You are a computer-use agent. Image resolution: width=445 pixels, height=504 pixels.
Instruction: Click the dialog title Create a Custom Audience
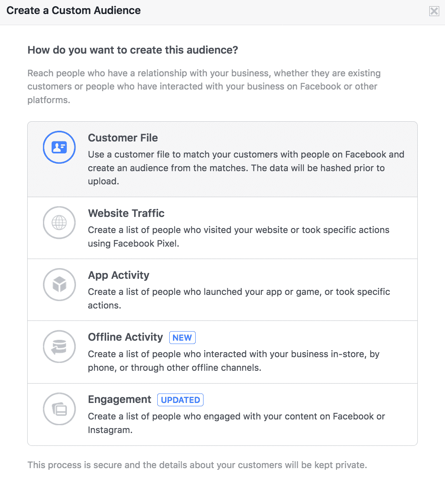[73, 11]
